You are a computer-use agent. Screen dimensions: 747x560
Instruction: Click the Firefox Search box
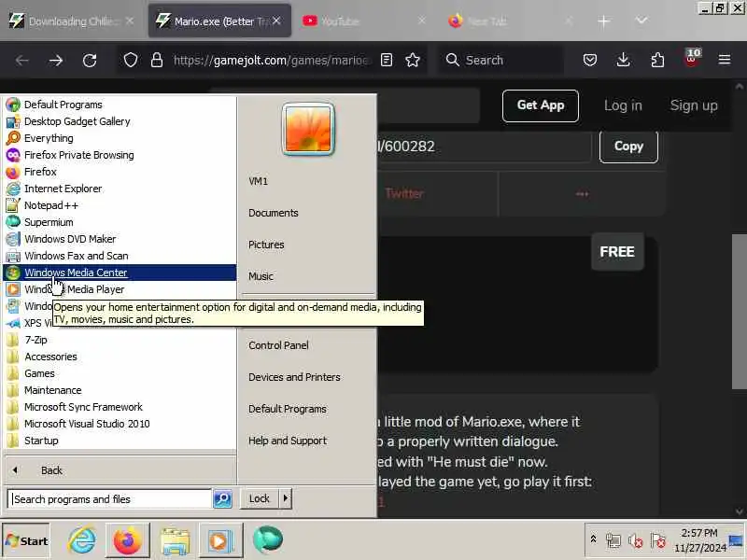click(500, 60)
